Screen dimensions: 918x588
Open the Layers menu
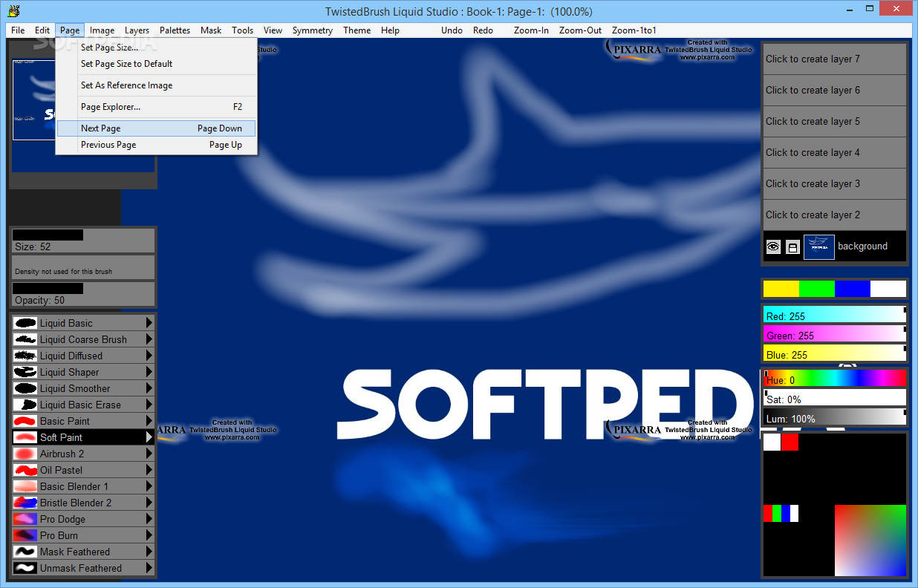(x=137, y=30)
